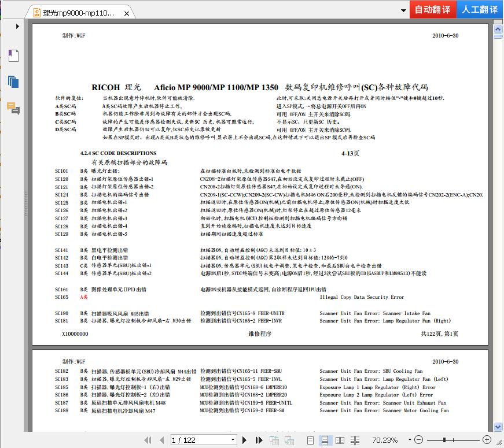This screenshot has height=448, width=504.
Task: Open the page thumbnails panel icon
Action: pos(13,82)
